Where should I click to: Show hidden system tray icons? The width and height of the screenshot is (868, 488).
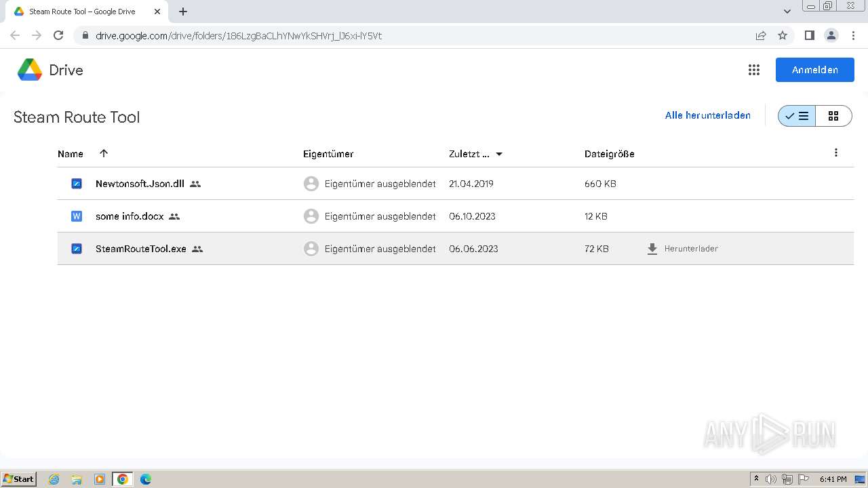756,479
